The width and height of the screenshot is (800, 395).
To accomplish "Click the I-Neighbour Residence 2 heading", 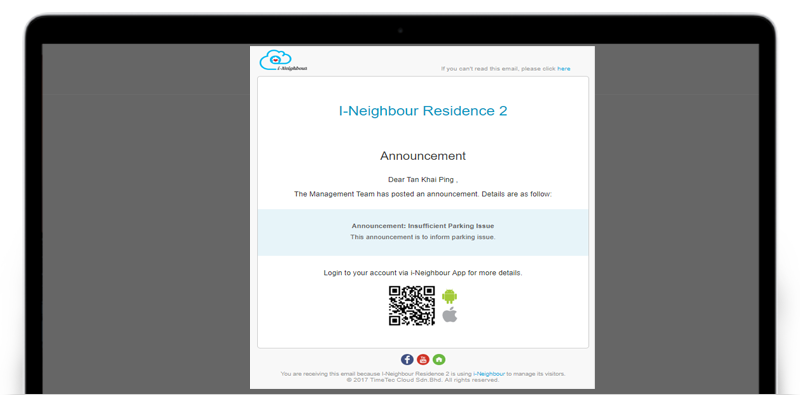I will point(423,111).
